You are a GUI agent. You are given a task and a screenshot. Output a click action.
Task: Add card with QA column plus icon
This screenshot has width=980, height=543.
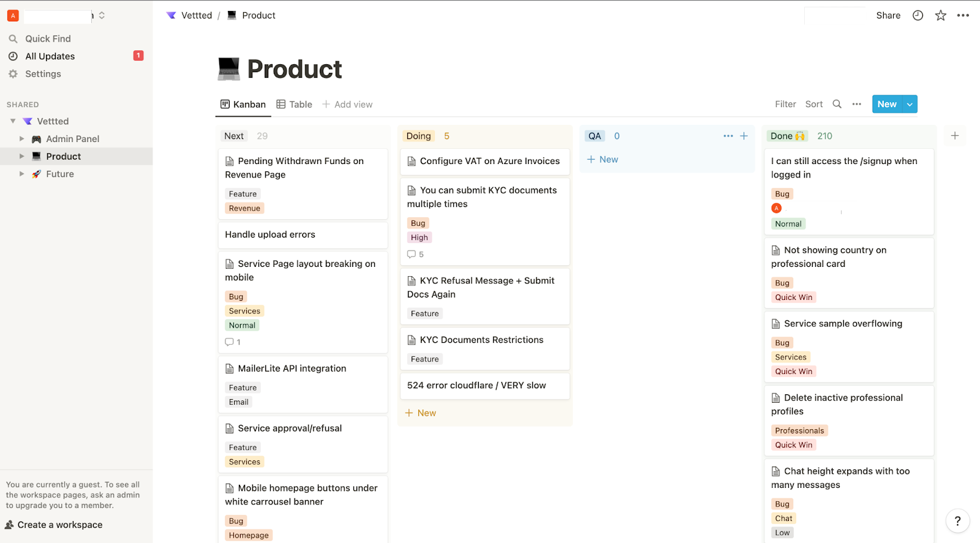point(744,136)
